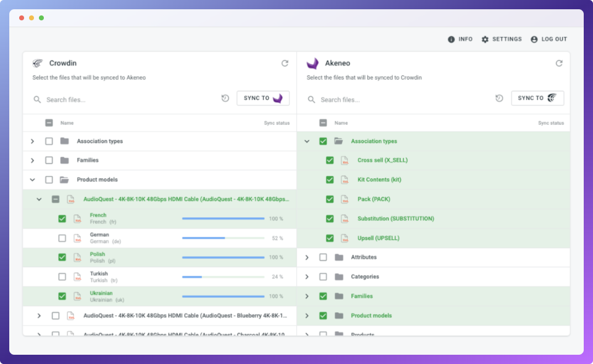The height and width of the screenshot is (364, 593).
Task: Click the Crowdin logo icon
Action: 38,63
